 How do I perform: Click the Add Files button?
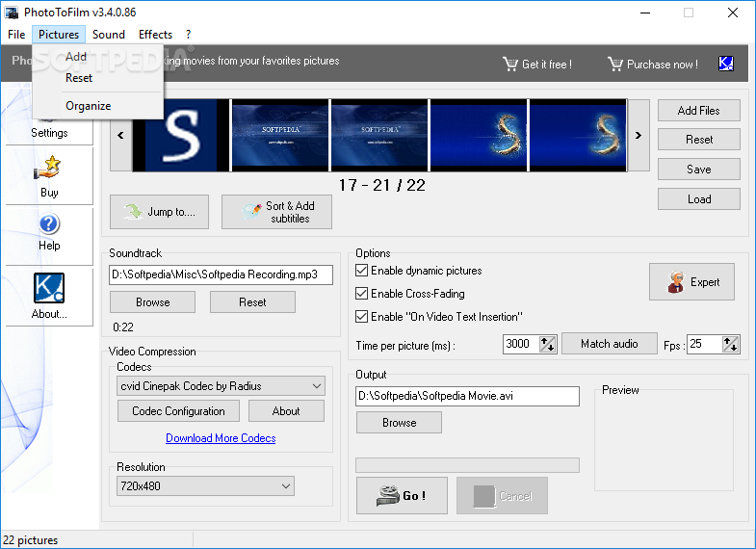[698, 111]
